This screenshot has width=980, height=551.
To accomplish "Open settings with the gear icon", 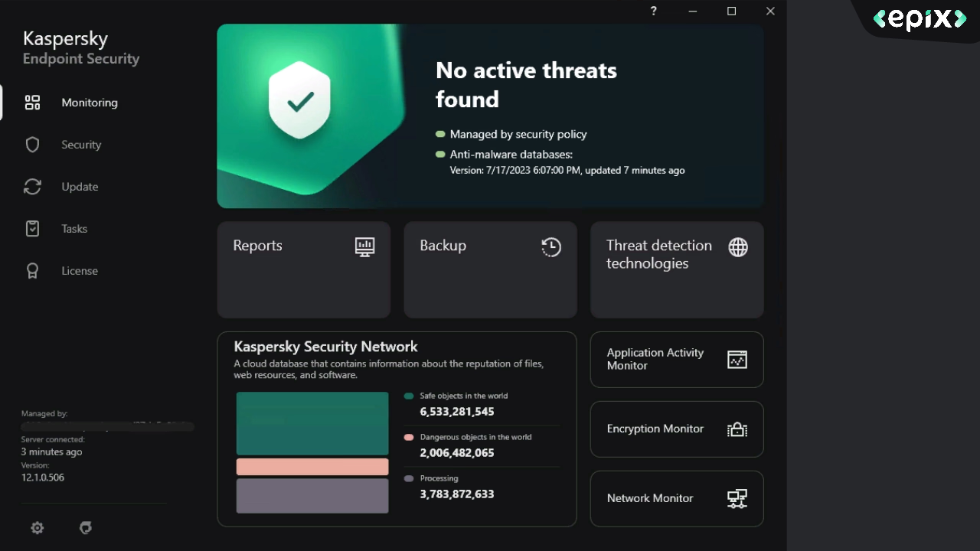I will [37, 528].
